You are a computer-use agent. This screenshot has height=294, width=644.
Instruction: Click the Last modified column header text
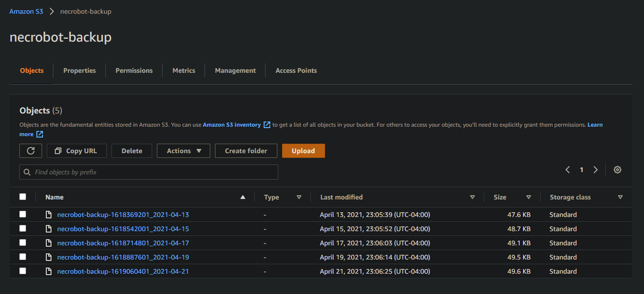tap(342, 197)
